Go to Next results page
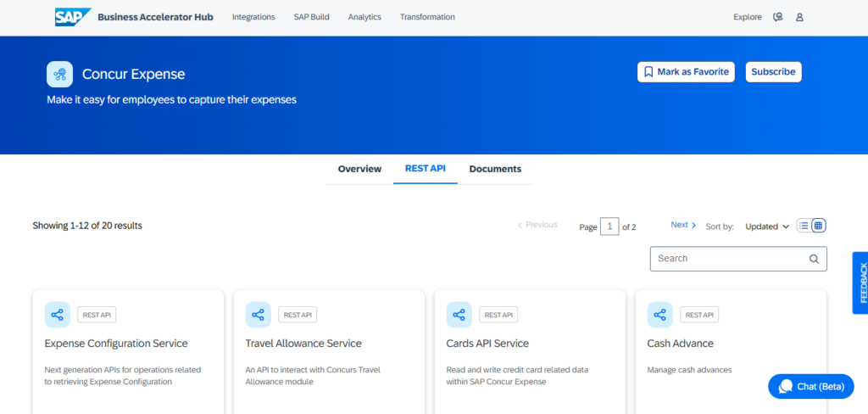Image resolution: width=868 pixels, height=414 pixels. pos(684,225)
